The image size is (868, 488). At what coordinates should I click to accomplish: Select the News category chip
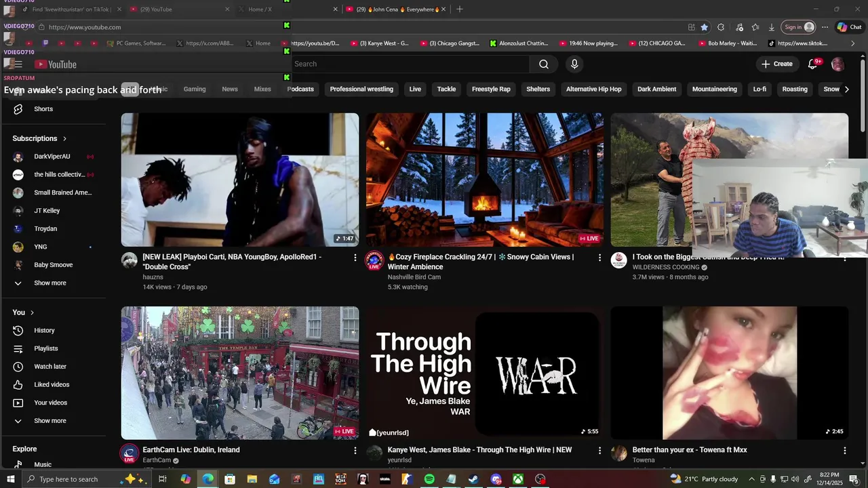[230, 89]
